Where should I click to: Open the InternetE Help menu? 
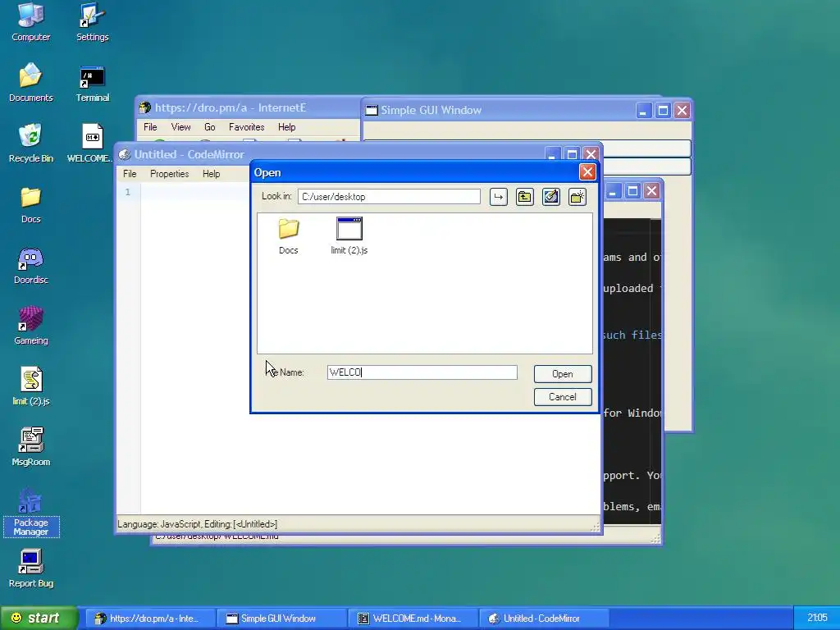(x=286, y=127)
